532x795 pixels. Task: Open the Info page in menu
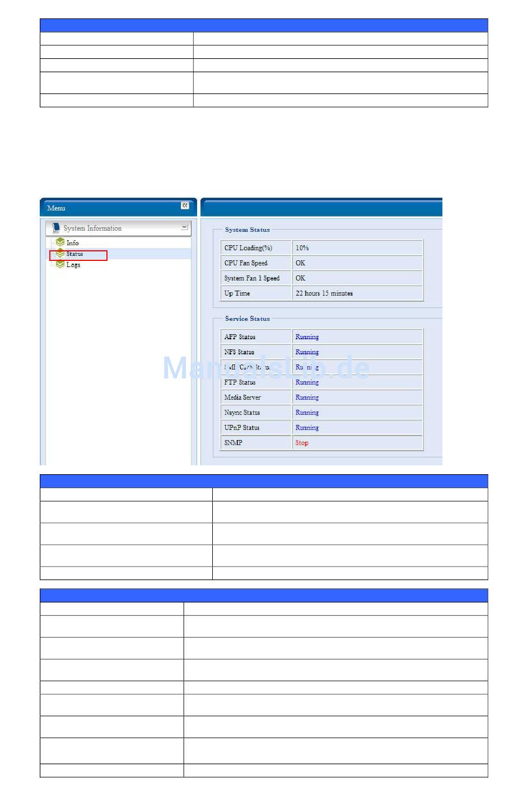point(73,243)
